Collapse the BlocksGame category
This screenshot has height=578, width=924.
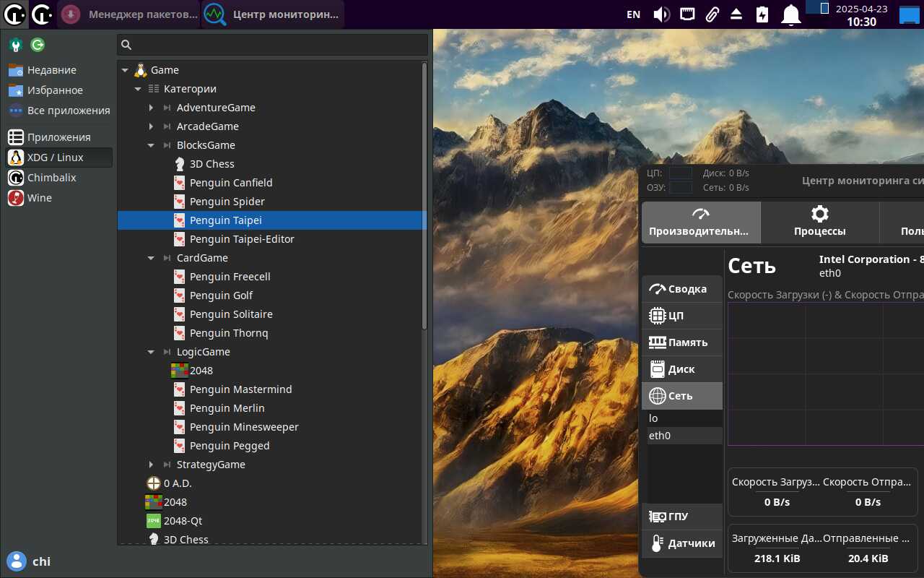(x=151, y=145)
